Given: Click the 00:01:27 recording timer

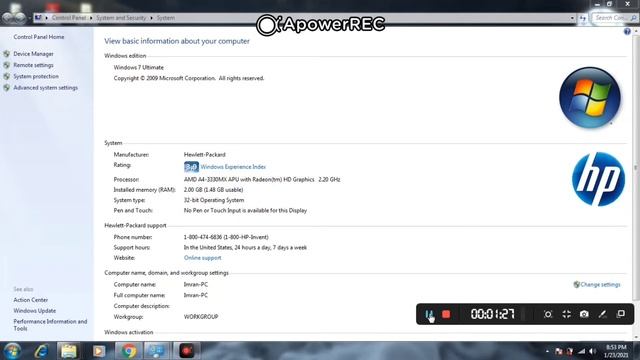Looking at the screenshot, I should click(493, 314).
